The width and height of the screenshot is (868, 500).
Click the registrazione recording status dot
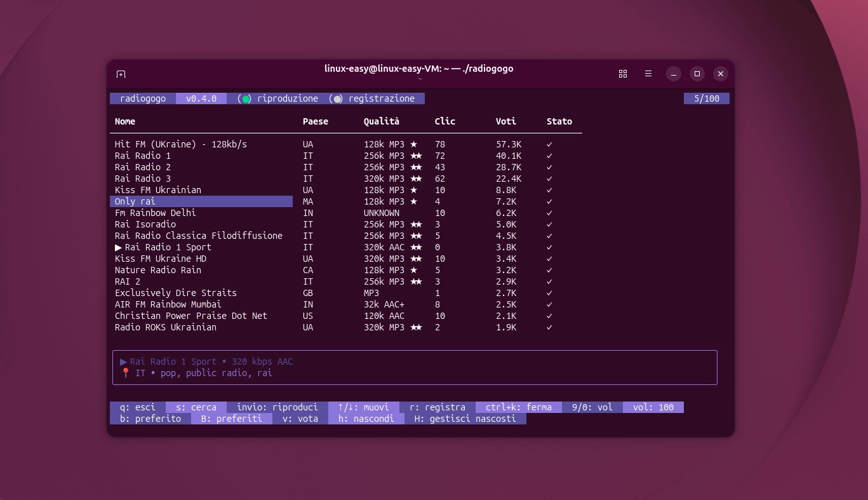click(337, 98)
